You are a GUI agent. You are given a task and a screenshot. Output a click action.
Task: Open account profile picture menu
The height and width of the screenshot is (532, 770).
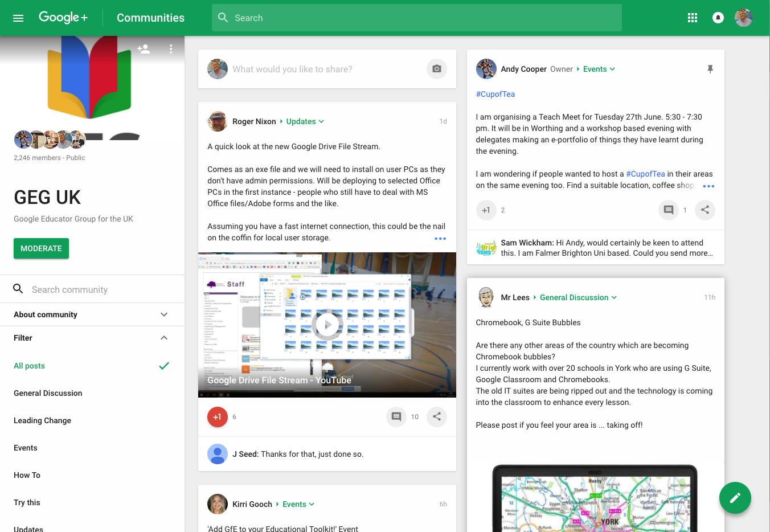pos(743,18)
